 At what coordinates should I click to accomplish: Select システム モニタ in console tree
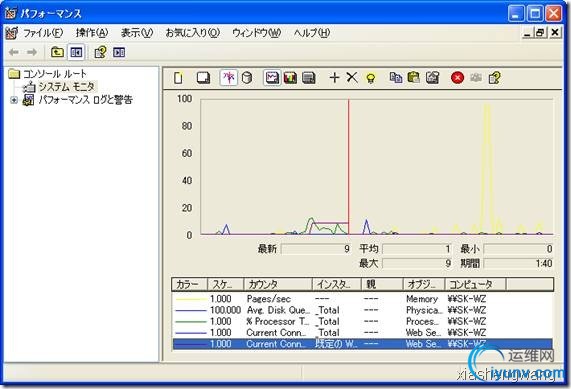point(66,87)
